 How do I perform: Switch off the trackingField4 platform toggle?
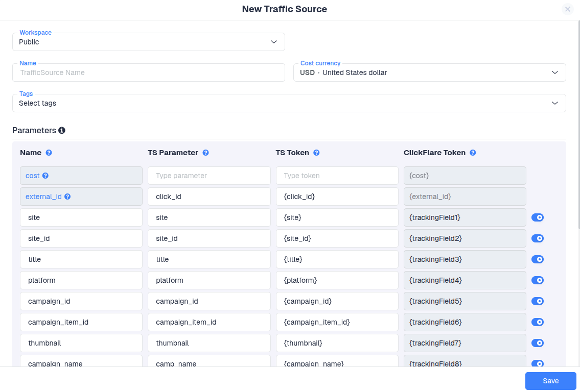538,280
